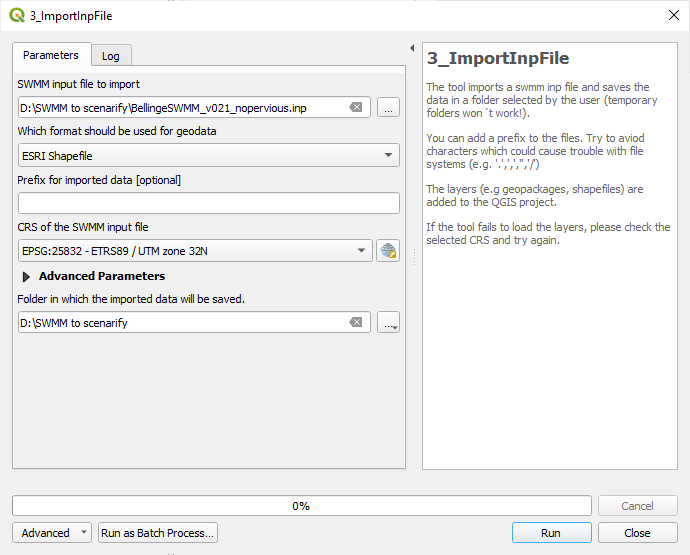
Task: Open the geodata format dropdown
Action: tap(209, 156)
